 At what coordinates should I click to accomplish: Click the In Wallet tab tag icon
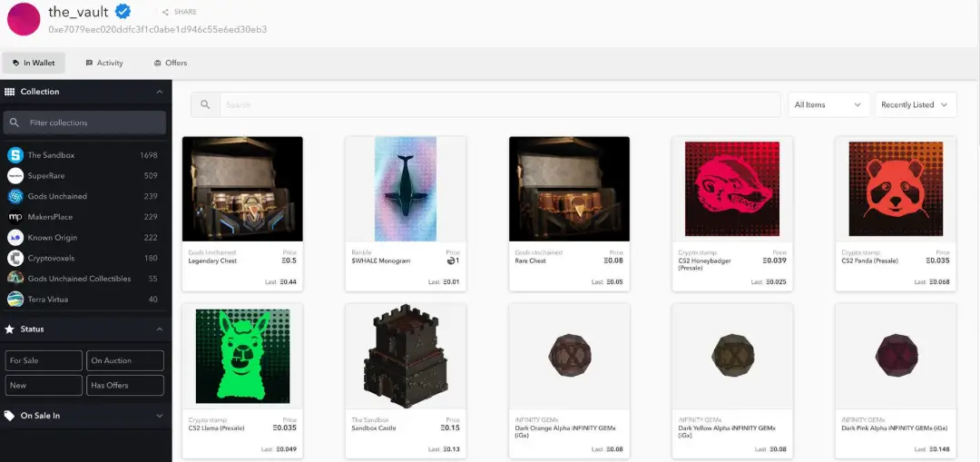coord(16,64)
